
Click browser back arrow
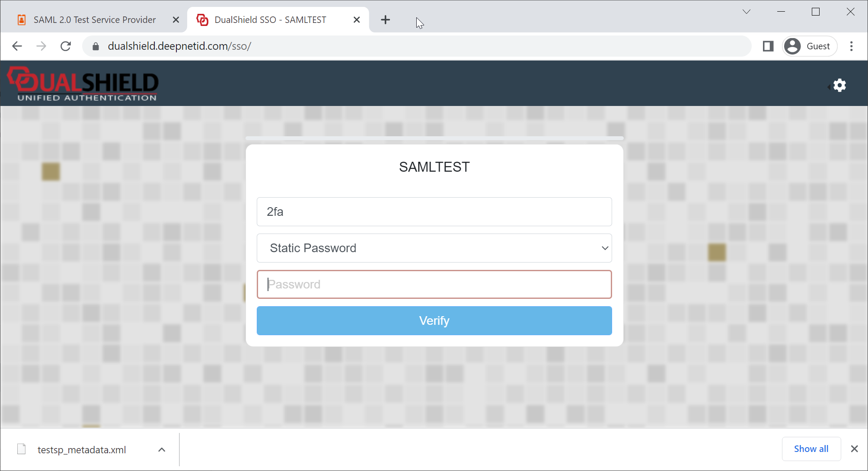click(x=17, y=46)
